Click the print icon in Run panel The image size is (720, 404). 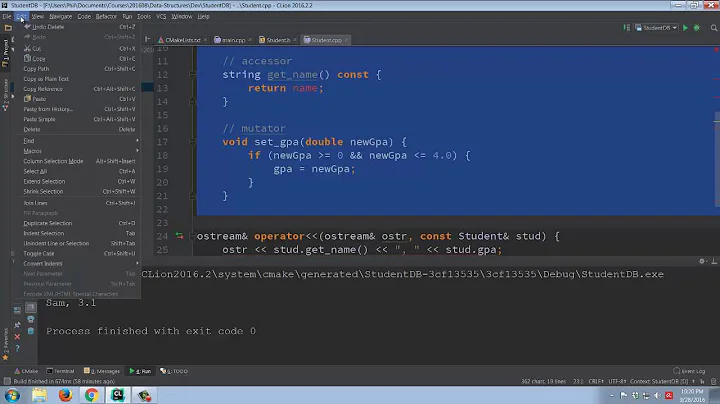(31, 319)
